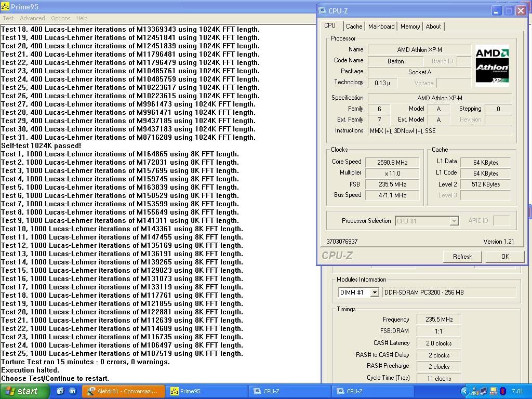The height and width of the screenshot is (399, 532).
Task: Expand hidden system tray icons arrow
Action: tap(465, 391)
